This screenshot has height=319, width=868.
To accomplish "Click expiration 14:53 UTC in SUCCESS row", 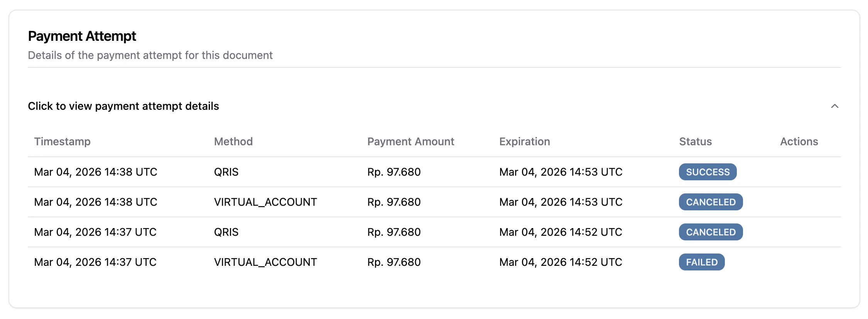I will pyautogui.click(x=561, y=172).
